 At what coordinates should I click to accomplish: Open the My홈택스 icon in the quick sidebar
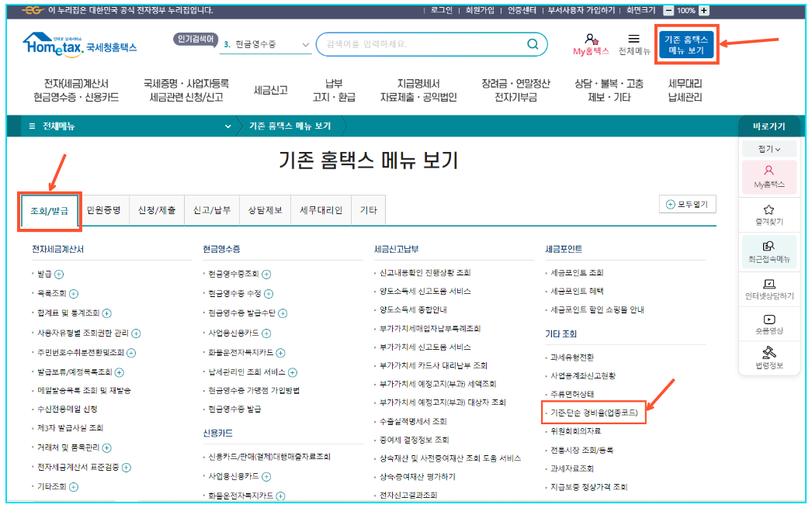(x=768, y=177)
